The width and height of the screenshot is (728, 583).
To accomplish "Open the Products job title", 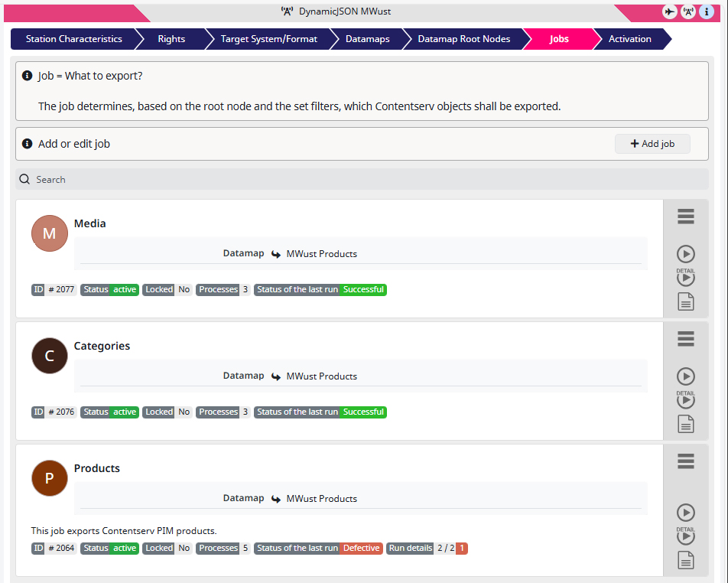I will [x=97, y=468].
